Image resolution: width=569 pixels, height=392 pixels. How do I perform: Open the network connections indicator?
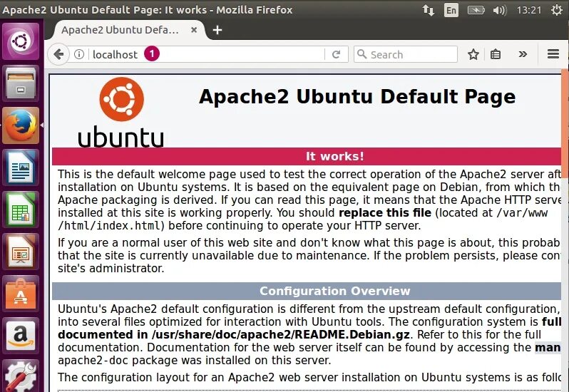(x=429, y=10)
